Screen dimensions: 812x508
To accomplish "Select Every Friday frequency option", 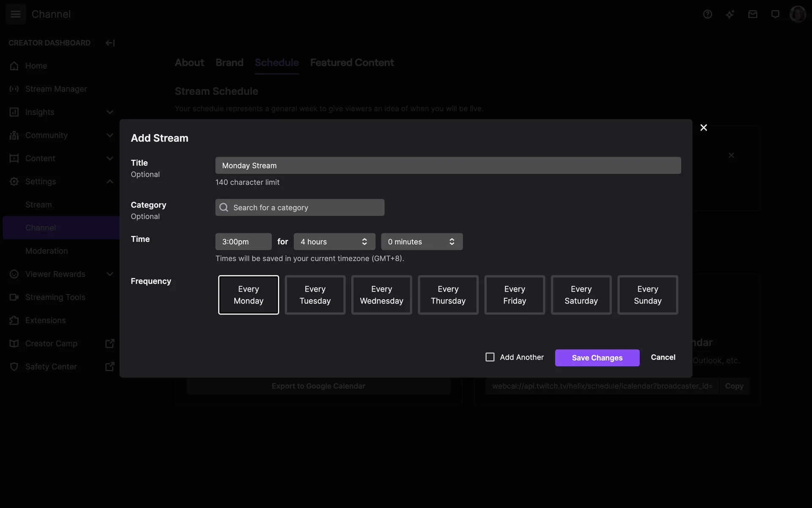I will 514,295.
